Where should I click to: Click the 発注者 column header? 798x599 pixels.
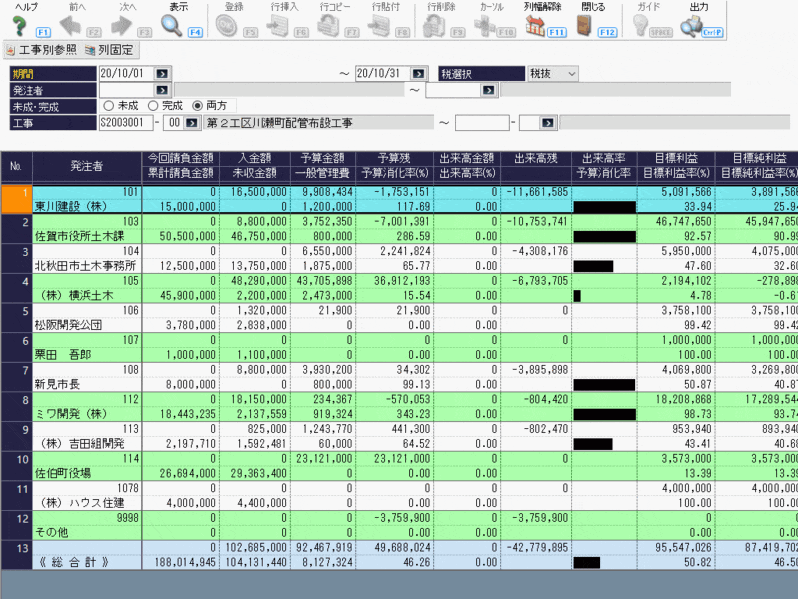86,166
